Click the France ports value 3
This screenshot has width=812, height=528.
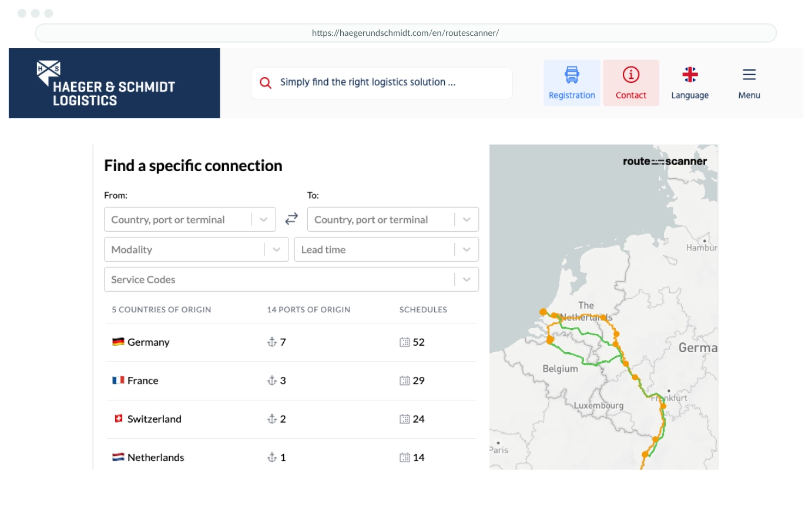(283, 380)
